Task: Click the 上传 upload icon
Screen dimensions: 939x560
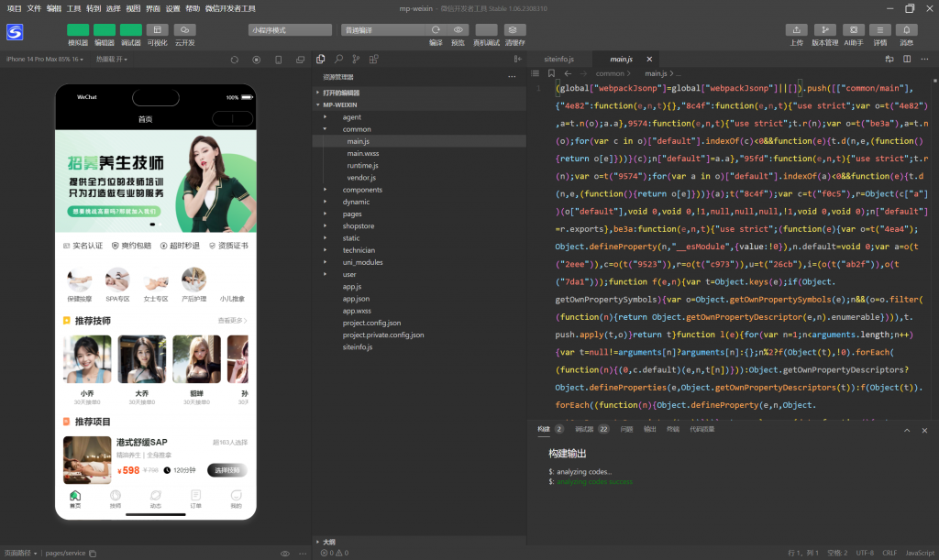Action: click(x=797, y=30)
